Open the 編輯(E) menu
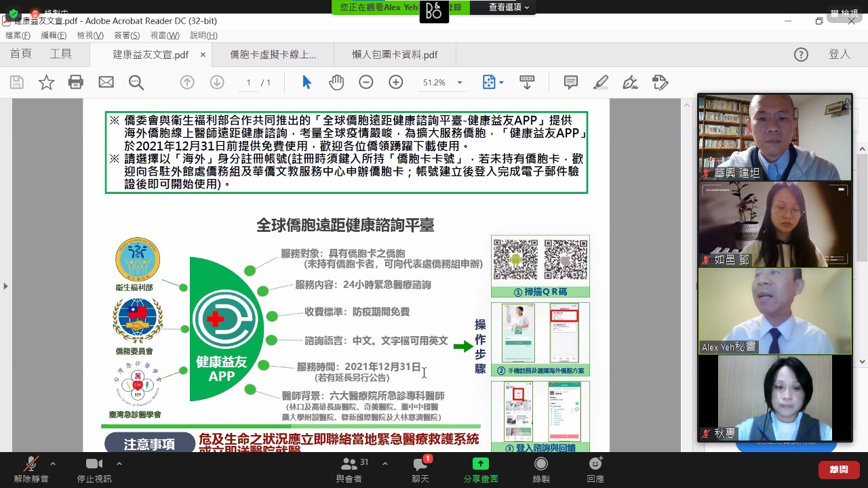Screen dimensions: 868x488 coord(54,35)
